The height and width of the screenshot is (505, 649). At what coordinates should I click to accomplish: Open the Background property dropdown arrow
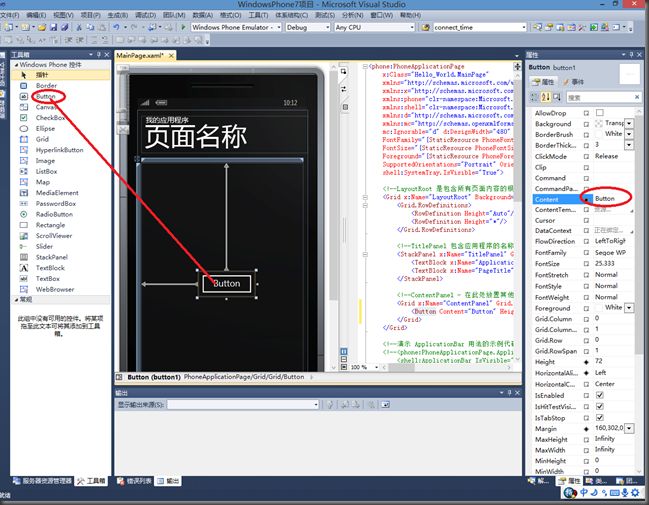point(629,123)
